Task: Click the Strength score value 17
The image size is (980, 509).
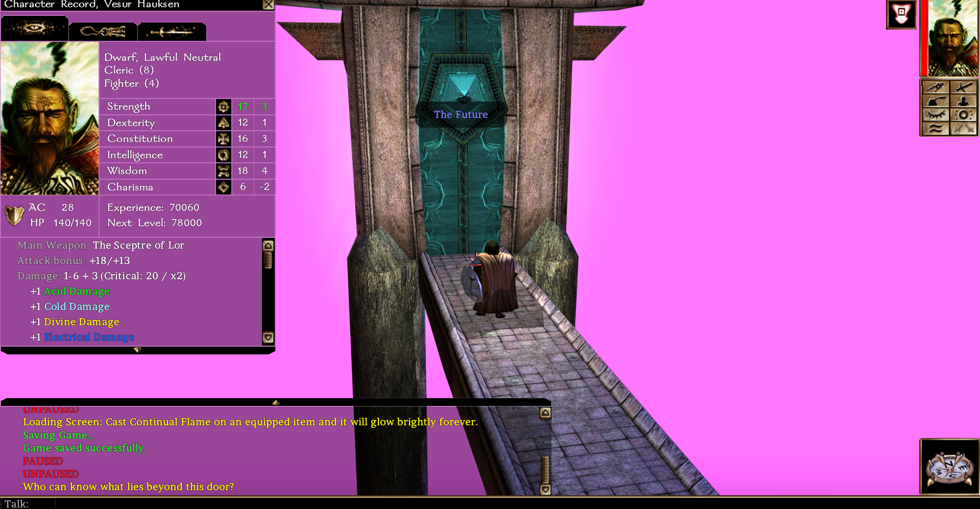Action: tap(243, 107)
